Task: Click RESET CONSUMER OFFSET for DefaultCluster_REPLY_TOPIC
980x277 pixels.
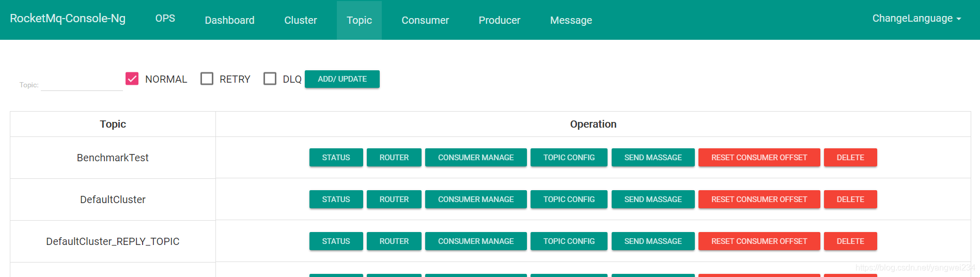Action: [759, 241]
